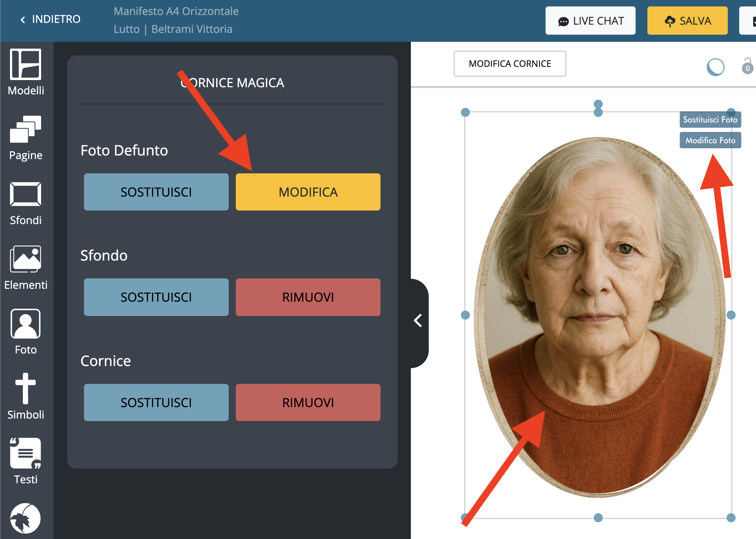The width and height of the screenshot is (756, 539).
Task: Save the project with SALVA
Action: point(687,21)
